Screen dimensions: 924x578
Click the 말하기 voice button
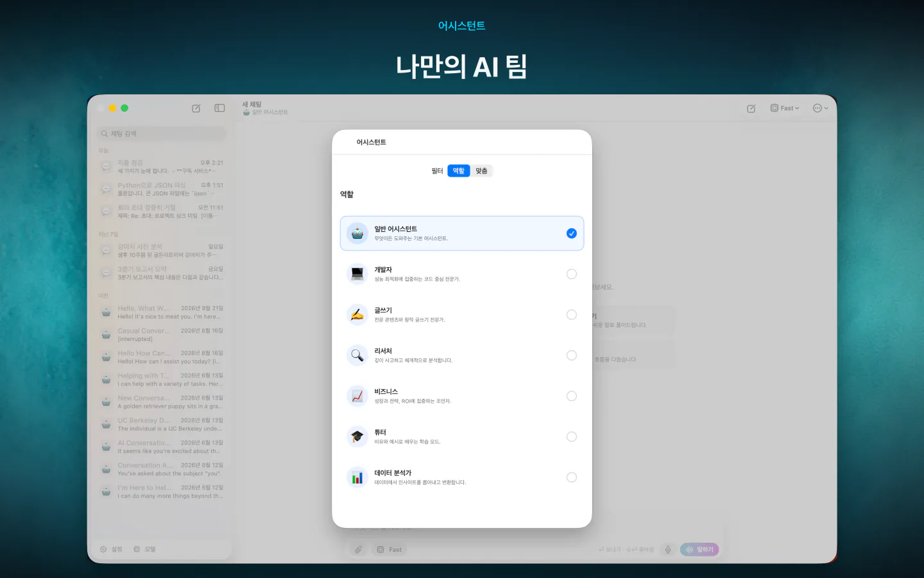(699, 550)
